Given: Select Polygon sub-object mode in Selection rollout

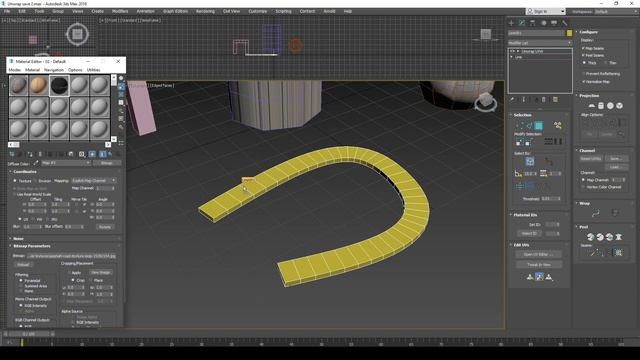Looking at the screenshot, I should coord(539,126).
